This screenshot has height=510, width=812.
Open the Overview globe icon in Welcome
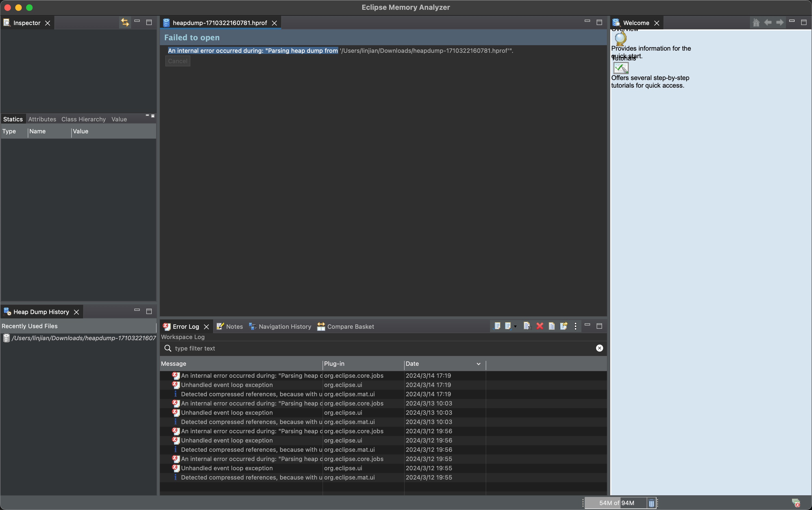tap(620, 38)
